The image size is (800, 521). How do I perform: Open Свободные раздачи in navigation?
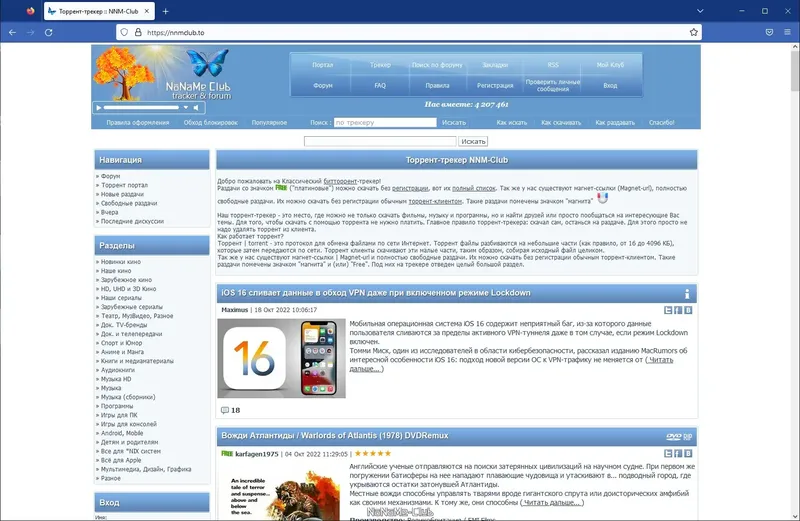pos(129,203)
